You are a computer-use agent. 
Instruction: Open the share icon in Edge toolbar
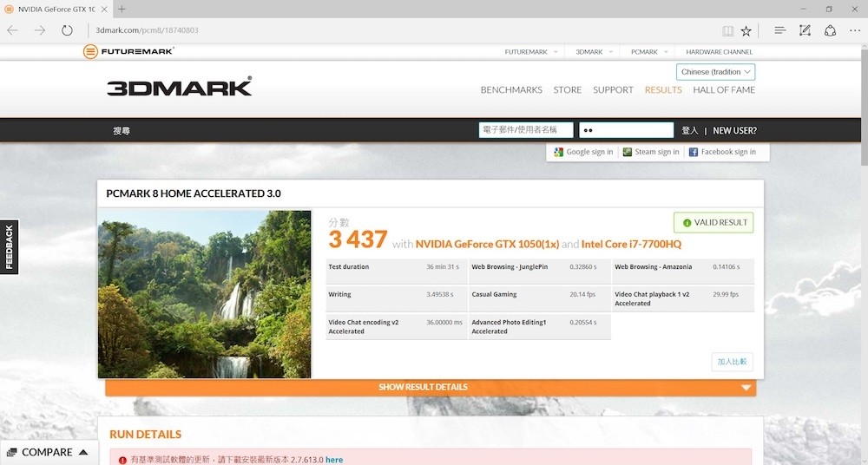pyautogui.click(x=831, y=30)
